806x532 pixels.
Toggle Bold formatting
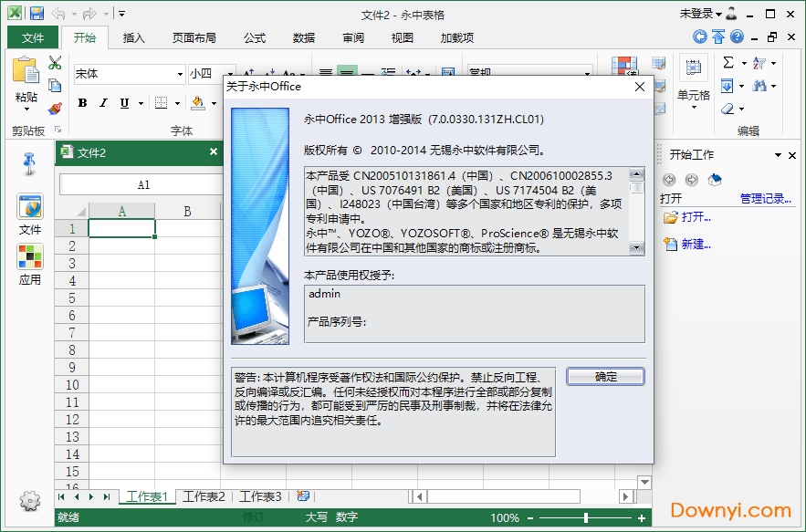(82, 103)
